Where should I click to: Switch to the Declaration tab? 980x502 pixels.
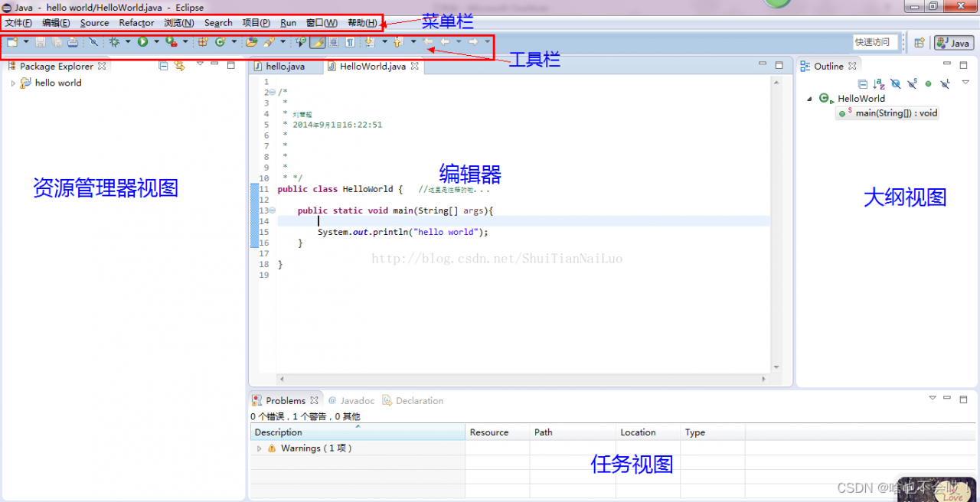[x=413, y=400]
